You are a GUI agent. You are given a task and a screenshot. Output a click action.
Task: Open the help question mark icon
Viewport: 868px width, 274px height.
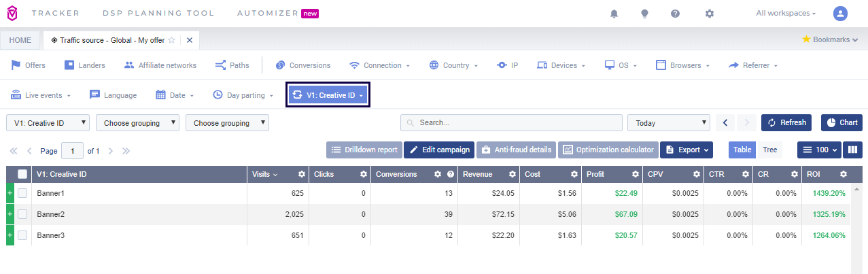675,14
